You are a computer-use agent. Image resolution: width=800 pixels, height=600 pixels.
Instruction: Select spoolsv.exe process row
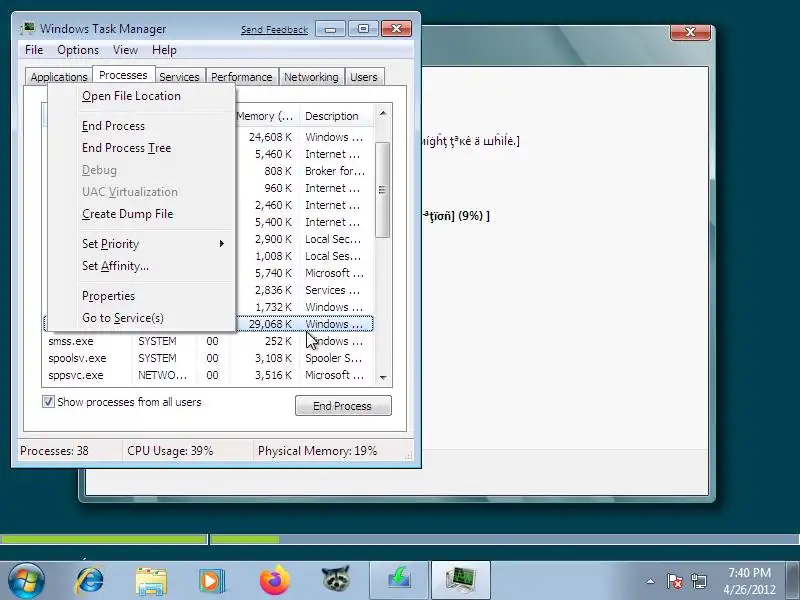click(x=208, y=358)
